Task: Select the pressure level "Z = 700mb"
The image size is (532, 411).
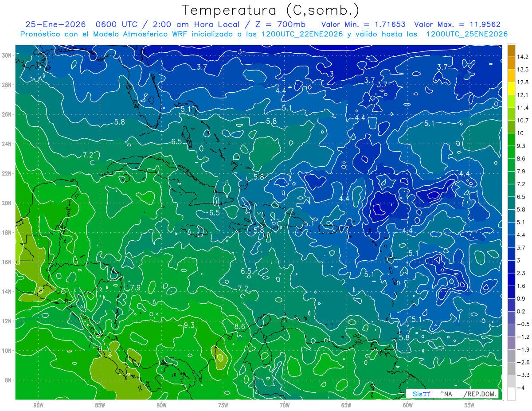Action: [281, 24]
